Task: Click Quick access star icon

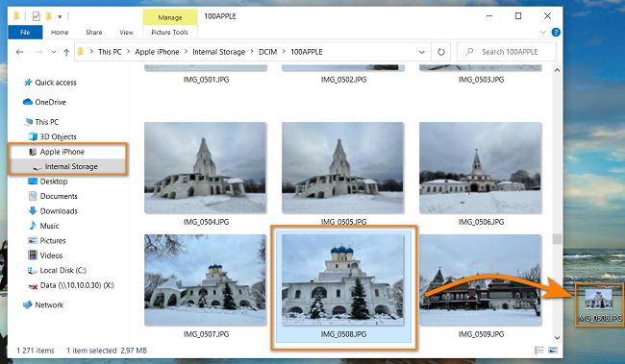Action: pos(28,83)
